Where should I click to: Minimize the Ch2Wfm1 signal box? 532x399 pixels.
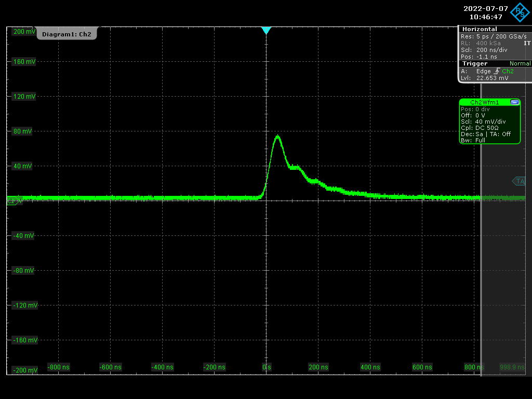514,102
